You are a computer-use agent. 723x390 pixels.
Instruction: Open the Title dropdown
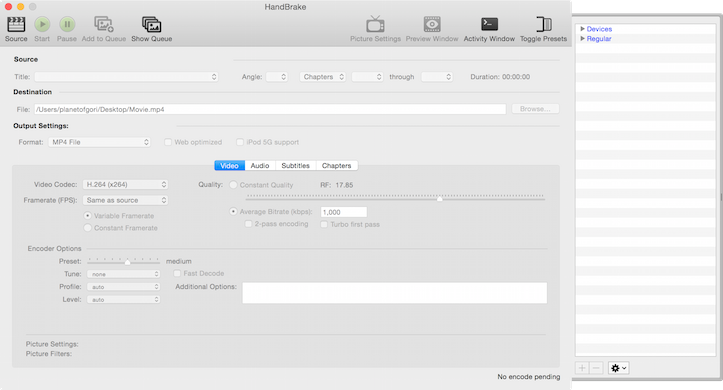coord(126,77)
